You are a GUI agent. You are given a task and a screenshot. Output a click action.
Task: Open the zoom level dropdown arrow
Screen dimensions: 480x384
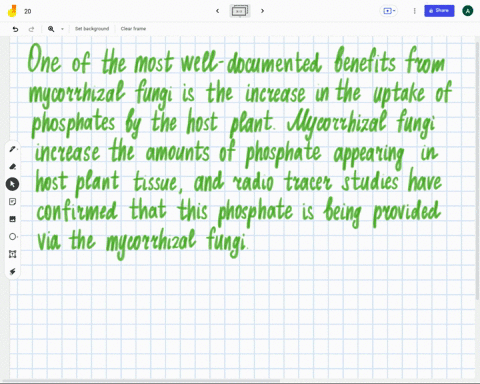point(62,29)
